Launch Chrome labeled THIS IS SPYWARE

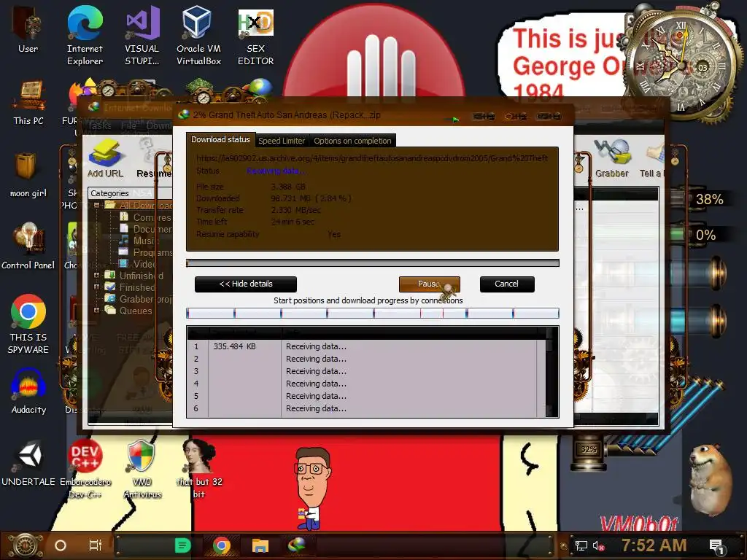28,324
